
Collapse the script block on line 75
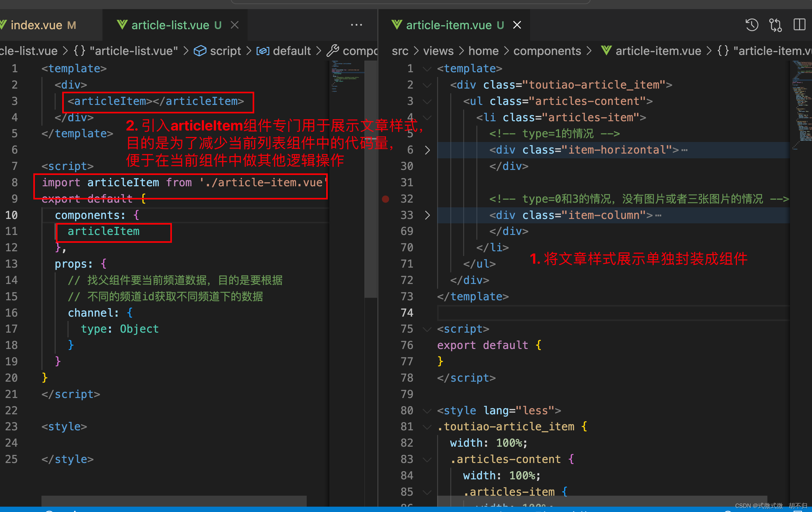point(427,329)
